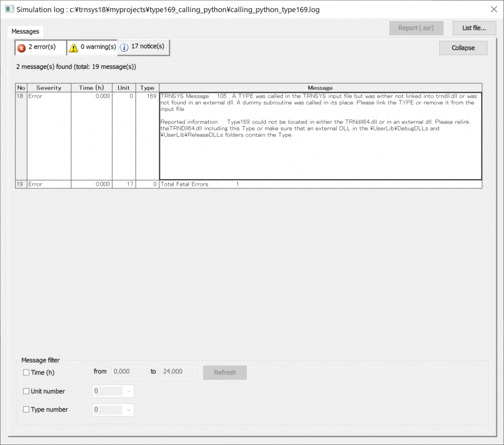Click the from time input showing 0.000
Viewport: 504px width, 445px height.
[128, 372]
